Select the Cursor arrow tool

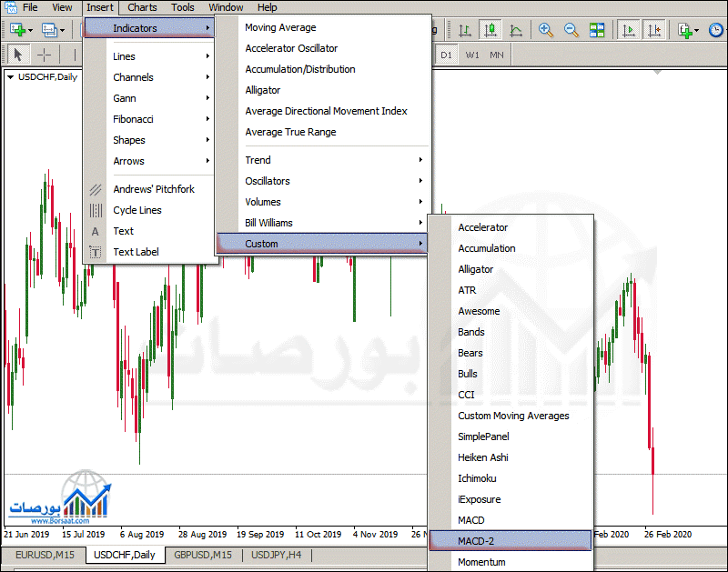tap(17, 55)
